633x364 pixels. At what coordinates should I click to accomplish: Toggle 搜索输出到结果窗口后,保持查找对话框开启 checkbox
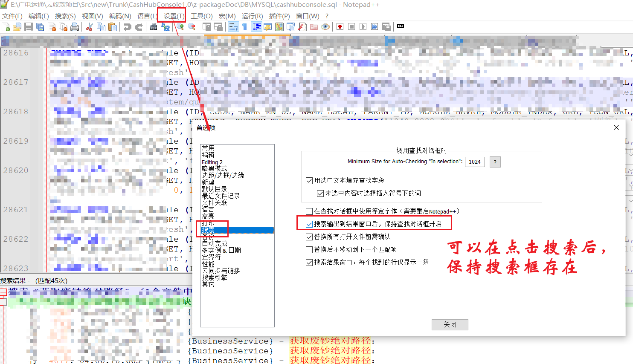pyautogui.click(x=309, y=224)
